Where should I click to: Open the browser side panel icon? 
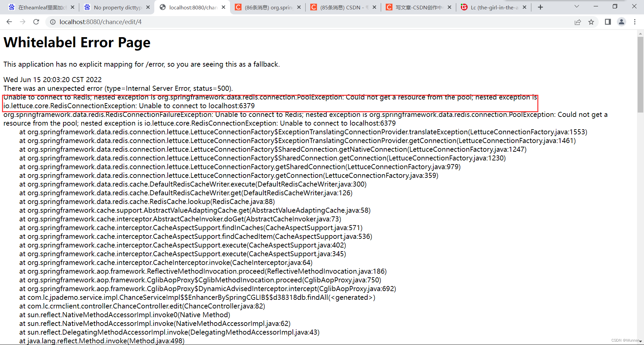pos(607,22)
